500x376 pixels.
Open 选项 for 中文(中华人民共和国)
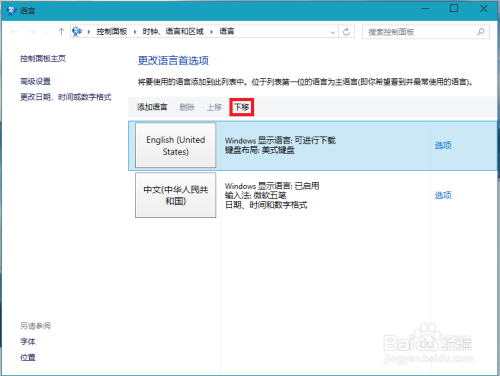[x=443, y=195]
